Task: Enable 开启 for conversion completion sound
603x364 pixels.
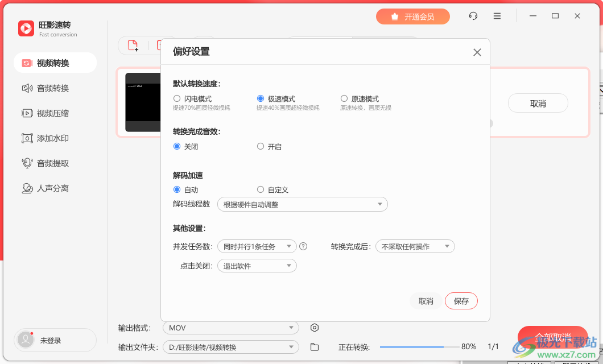Action: 261,146
